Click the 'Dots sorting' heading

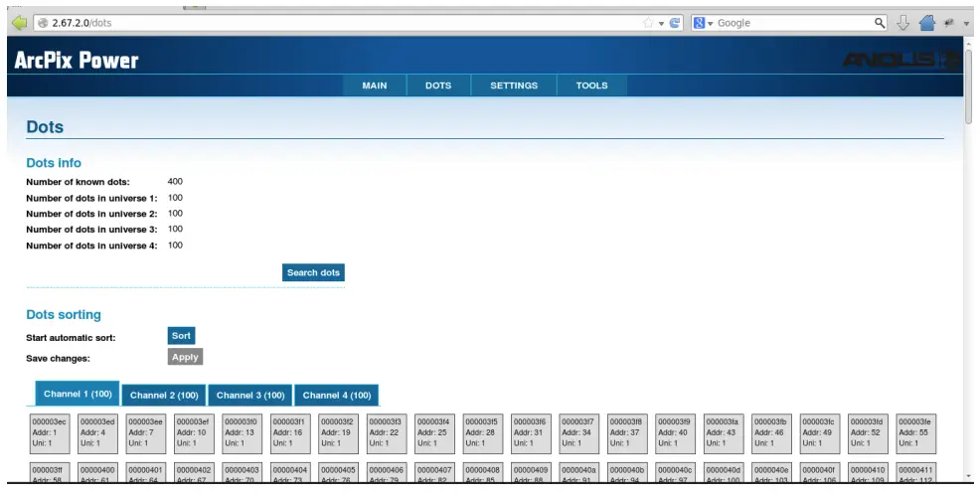(x=64, y=314)
